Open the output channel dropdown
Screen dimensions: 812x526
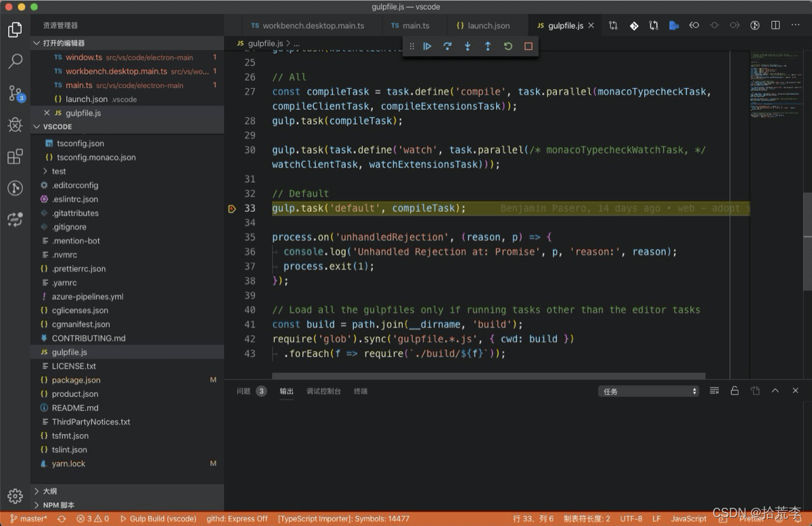pyautogui.click(x=648, y=391)
